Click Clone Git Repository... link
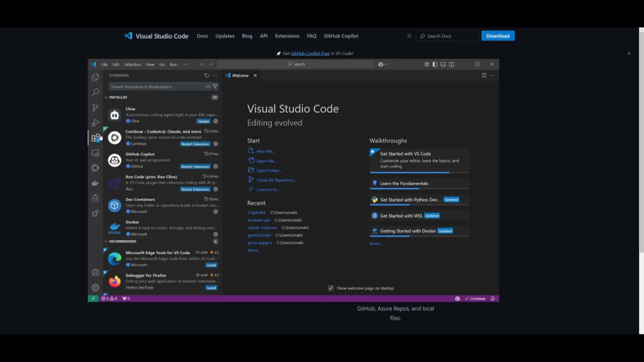 276,180
